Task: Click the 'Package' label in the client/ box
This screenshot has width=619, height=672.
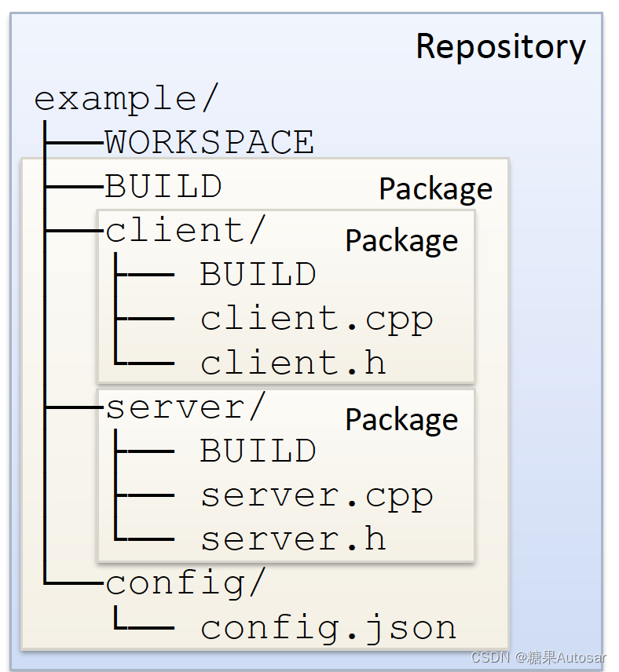Action: [402, 241]
